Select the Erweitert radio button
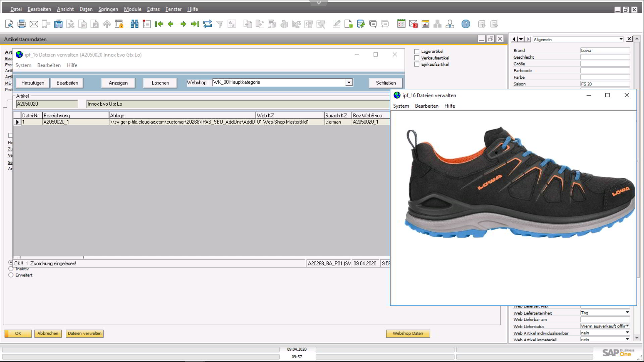Image resolution: width=644 pixels, height=362 pixels. click(11, 275)
